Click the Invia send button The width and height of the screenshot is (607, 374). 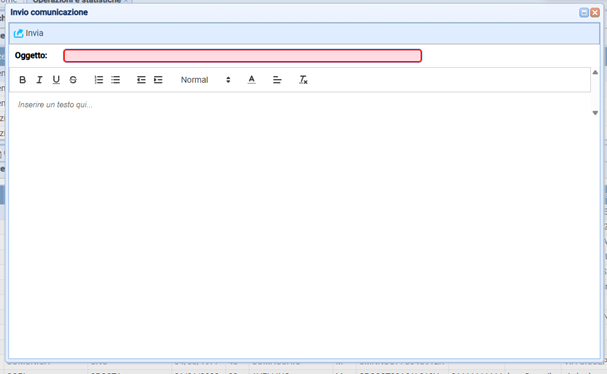pos(28,33)
